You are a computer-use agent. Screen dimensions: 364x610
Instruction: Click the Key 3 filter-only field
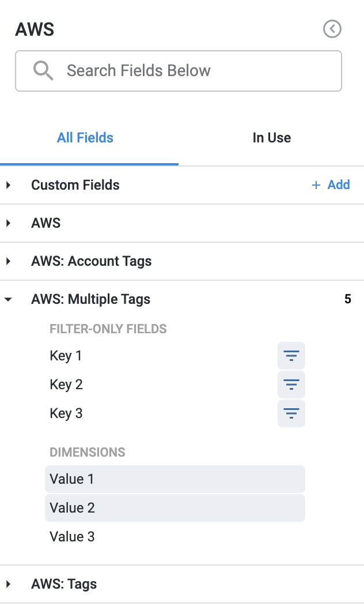click(x=66, y=413)
